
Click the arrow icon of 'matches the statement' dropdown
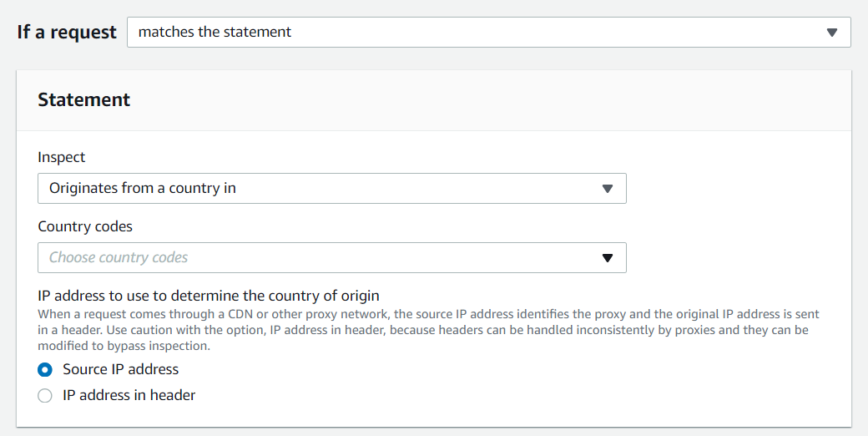[x=831, y=32]
